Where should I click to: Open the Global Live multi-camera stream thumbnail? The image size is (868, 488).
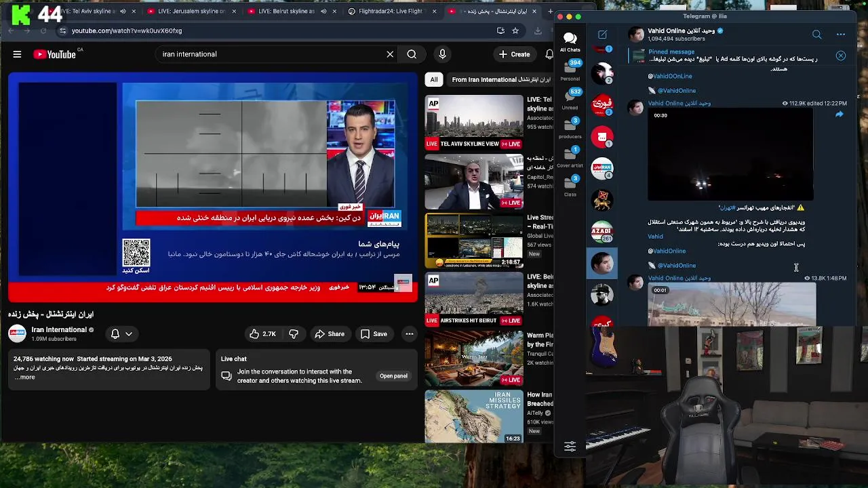[x=474, y=241]
